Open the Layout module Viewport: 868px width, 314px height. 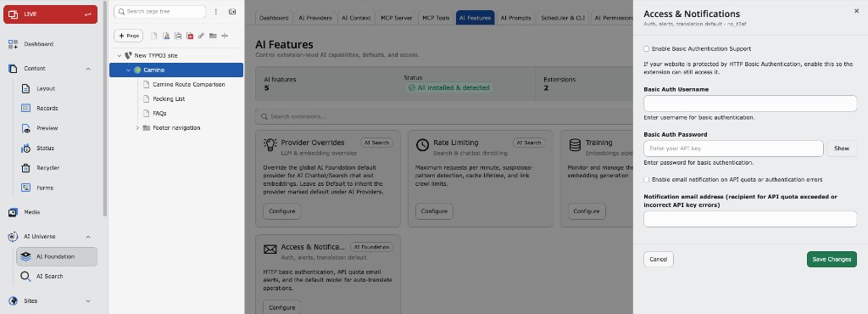point(46,88)
